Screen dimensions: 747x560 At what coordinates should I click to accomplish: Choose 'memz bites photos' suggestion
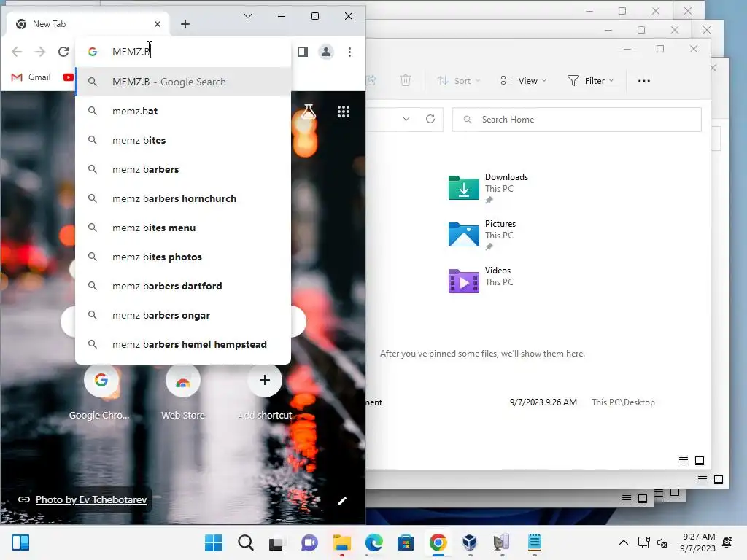click(x=183, y=257)
